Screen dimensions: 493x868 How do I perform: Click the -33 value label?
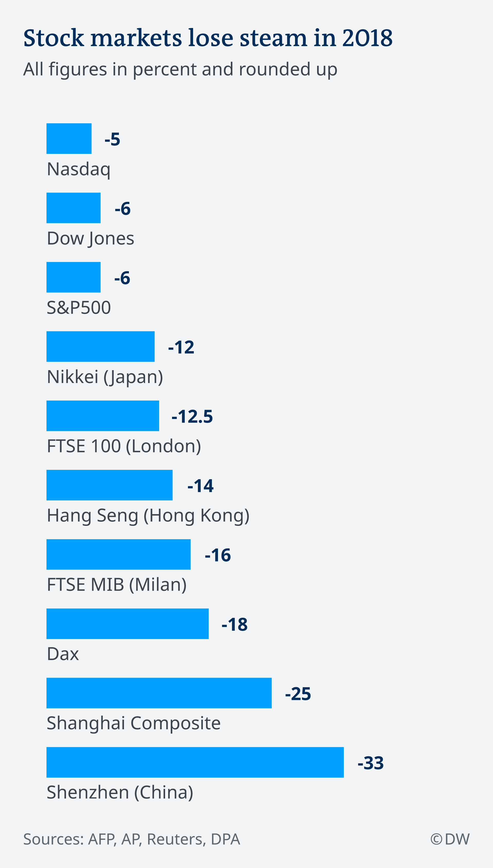(x=371, y=763)
